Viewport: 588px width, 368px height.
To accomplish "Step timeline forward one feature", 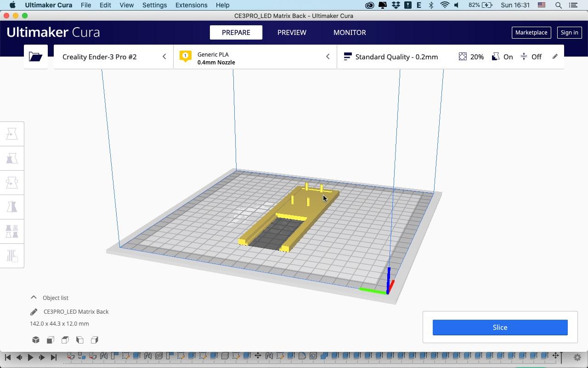I will tap(42, 357).
